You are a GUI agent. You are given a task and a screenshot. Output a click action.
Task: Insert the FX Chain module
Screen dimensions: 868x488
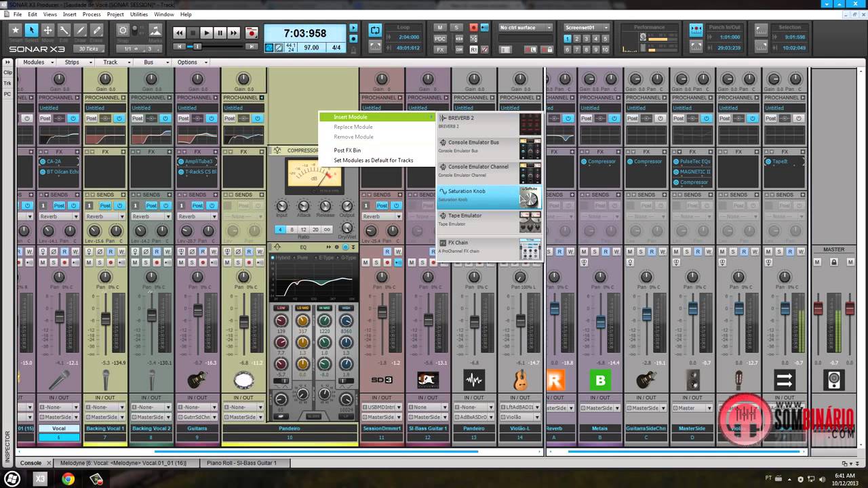pyautogui.click(x=489, y=248)
